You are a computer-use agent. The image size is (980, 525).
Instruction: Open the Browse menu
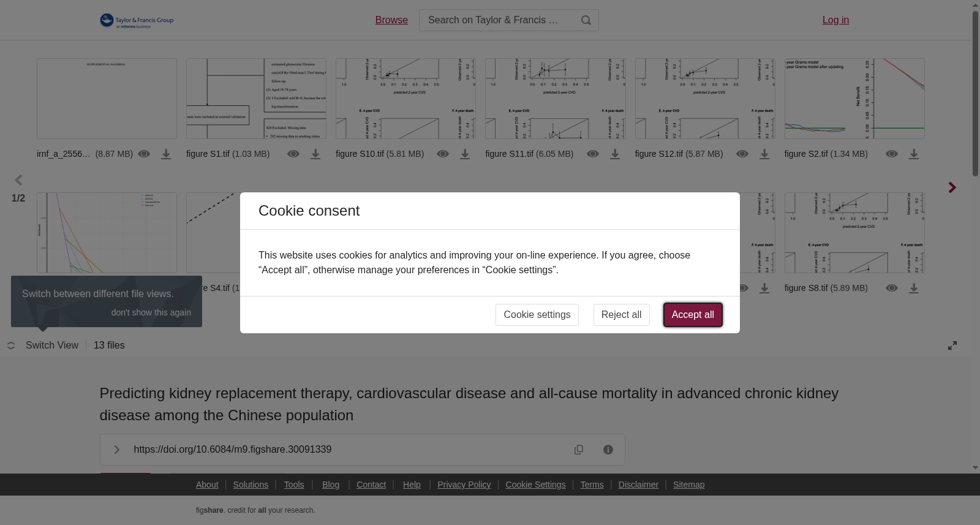point(391,20)
